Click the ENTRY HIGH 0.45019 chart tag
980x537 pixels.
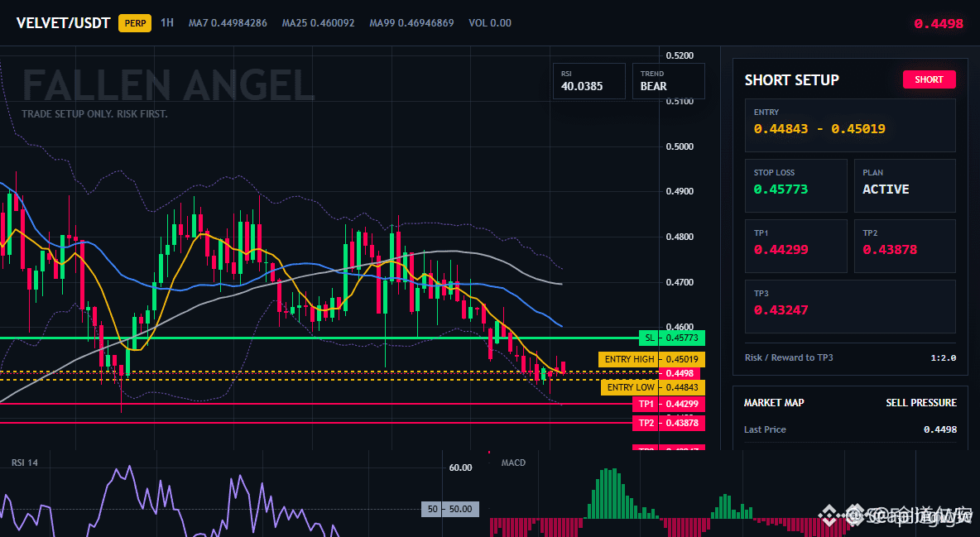tap(652, 359)
